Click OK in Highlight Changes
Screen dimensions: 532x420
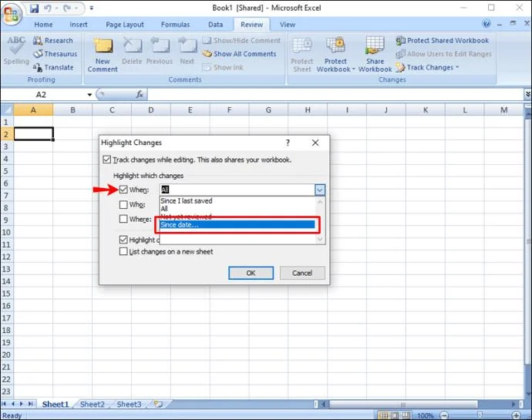251,273
